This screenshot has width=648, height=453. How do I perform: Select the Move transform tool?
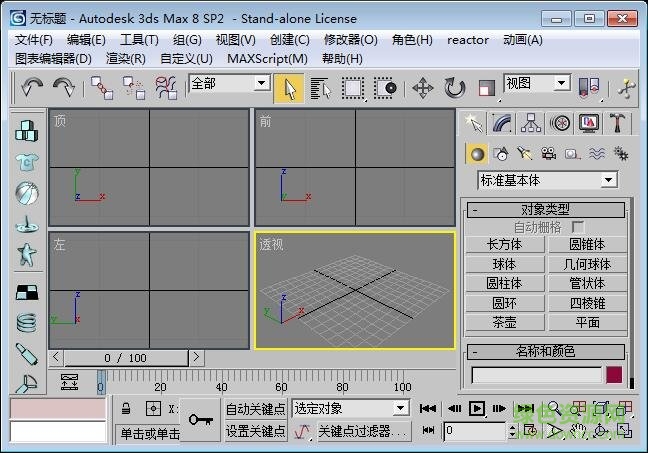tap(422, 88)
